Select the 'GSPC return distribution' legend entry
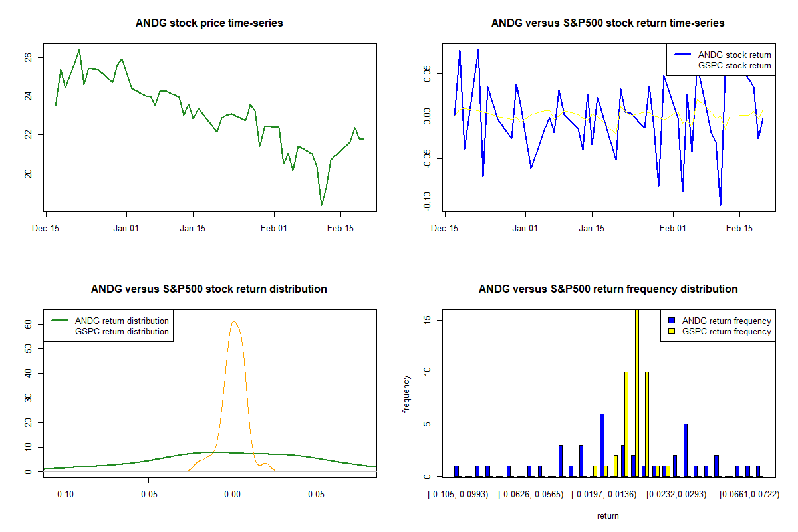 [122, 331]
